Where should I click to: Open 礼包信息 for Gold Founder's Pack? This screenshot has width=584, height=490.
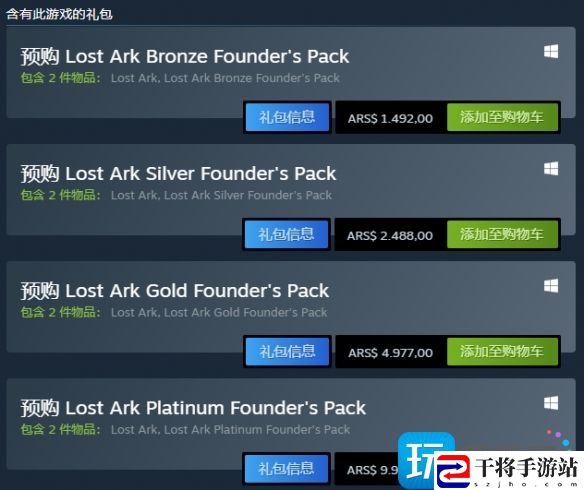click(x=287, y=351)
